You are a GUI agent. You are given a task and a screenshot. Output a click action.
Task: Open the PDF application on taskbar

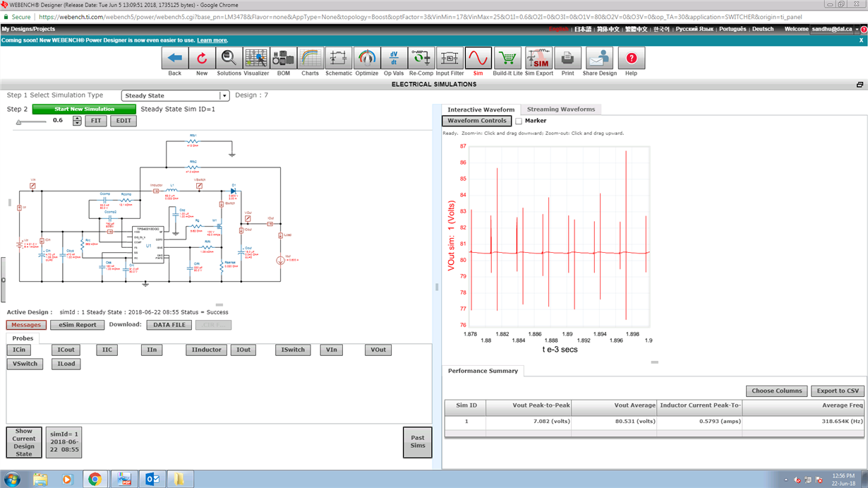point(123,480)
